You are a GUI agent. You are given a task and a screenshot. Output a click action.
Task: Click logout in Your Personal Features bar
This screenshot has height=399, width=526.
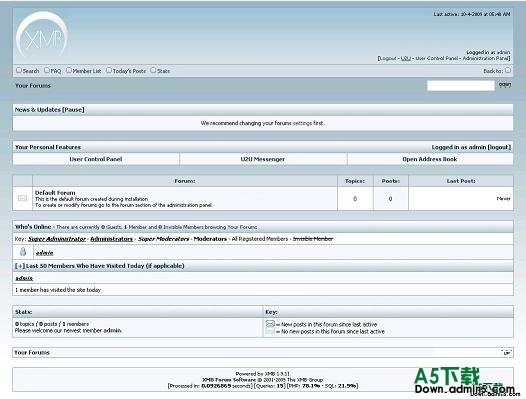[499, 147]
